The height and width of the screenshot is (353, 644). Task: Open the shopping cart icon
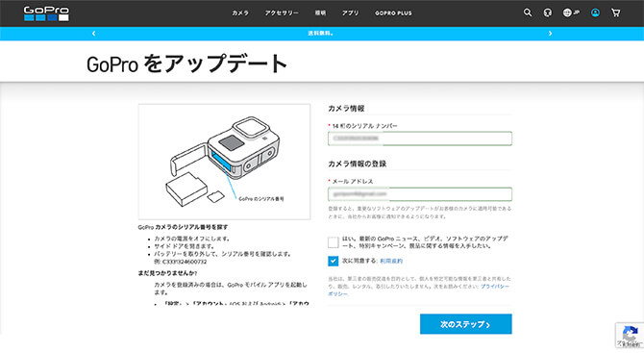[x=616, y=13]
